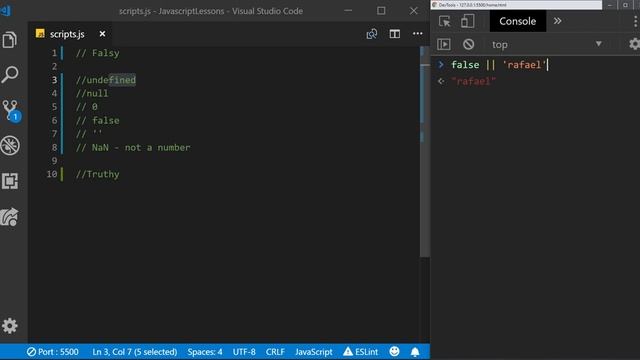Viewport: 640px width, 360px height.
Task: Open the top context dropdown in console
Action: point(546,44)
